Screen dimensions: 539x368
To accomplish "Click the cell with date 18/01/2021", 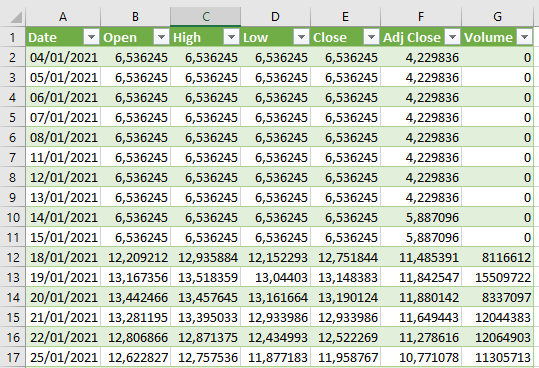I will 63,257.
